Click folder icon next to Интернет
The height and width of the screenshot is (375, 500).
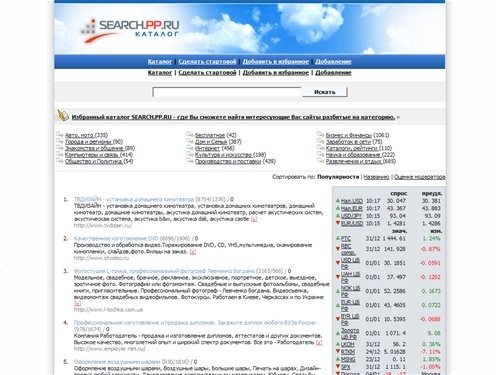[x=190, y=148]
